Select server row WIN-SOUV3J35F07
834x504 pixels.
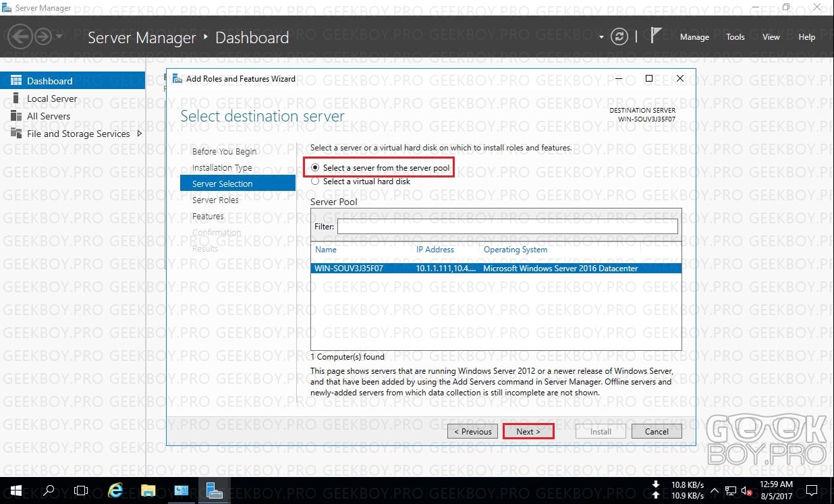tap(496, 268)
